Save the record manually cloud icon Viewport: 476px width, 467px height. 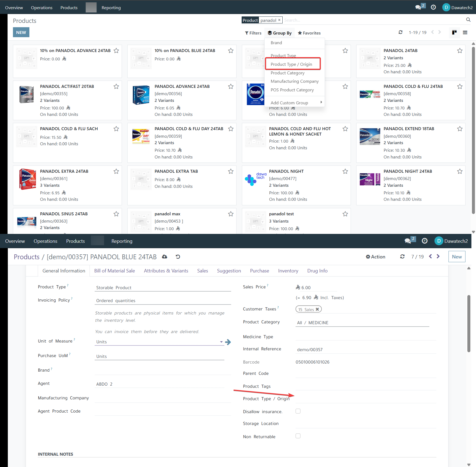tap(165, 257)
